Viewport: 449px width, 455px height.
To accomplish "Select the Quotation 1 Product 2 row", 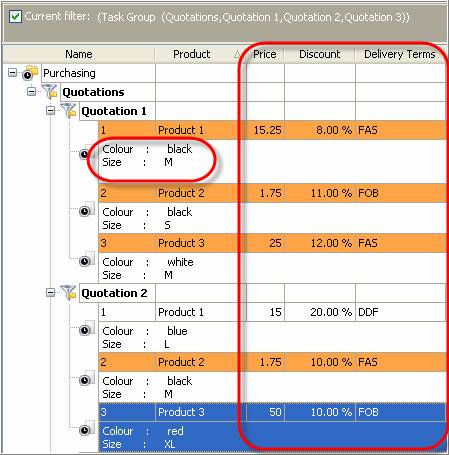I will [272, 193].
